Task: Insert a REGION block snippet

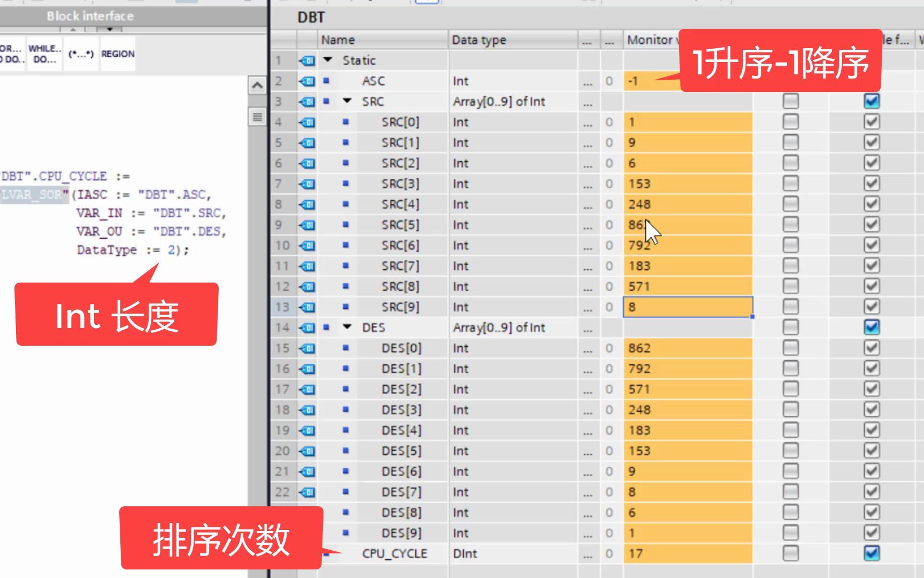Action: tap(118, 54)
